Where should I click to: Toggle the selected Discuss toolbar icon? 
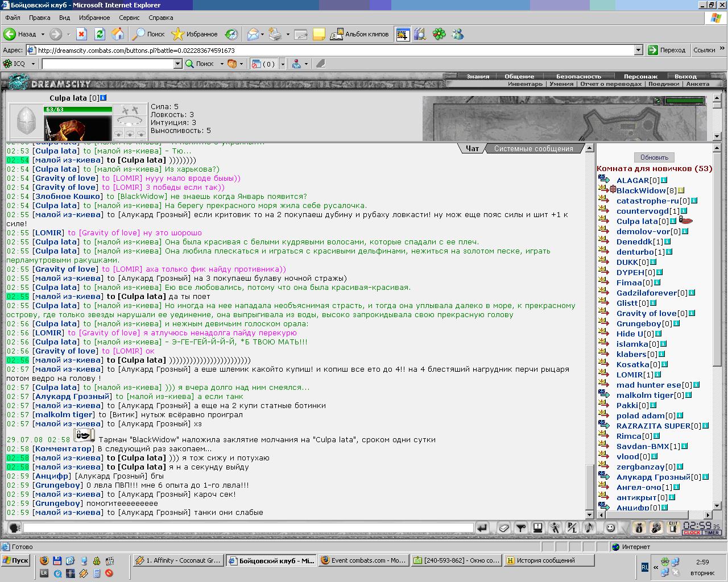point(403,34)
